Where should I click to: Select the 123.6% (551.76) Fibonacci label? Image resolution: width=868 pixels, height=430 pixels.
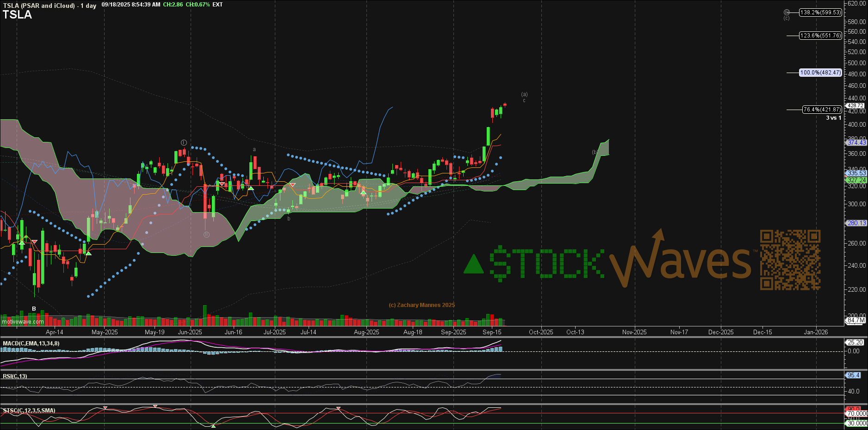pyautogui.click(x=820, y=36)
